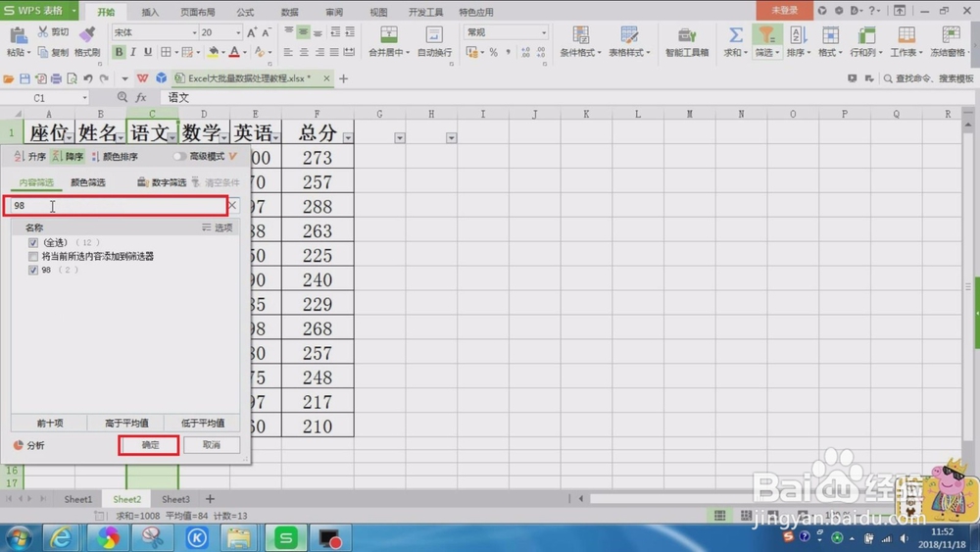
Task: Open the Insert (插入) ribbon tab
Action: 150,12
